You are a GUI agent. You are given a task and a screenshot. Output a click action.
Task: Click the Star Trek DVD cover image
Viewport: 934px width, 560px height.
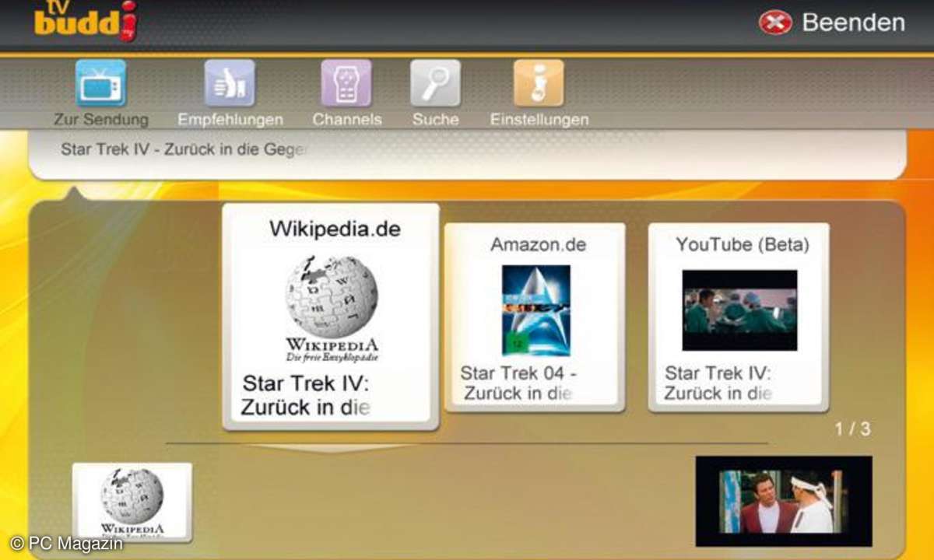[x=535, y=310]
